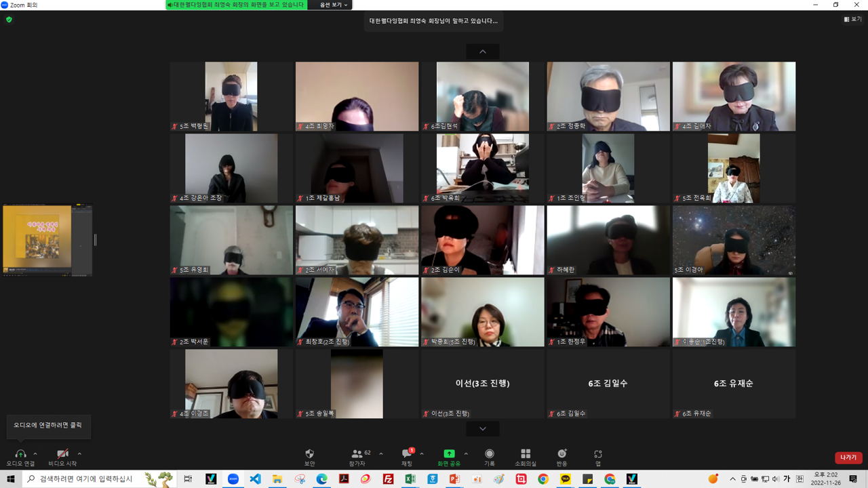
Task: Open the 옵션 보기 view options menu
Action: [334, 5]
